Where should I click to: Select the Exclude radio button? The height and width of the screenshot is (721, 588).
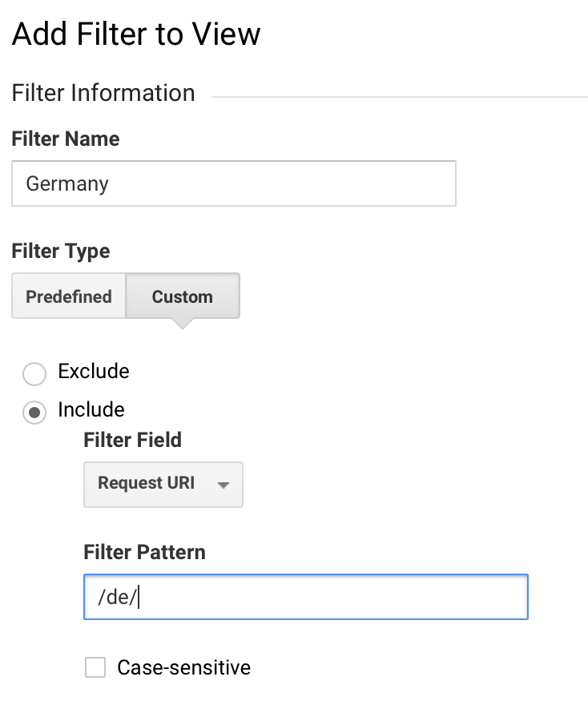34,373
